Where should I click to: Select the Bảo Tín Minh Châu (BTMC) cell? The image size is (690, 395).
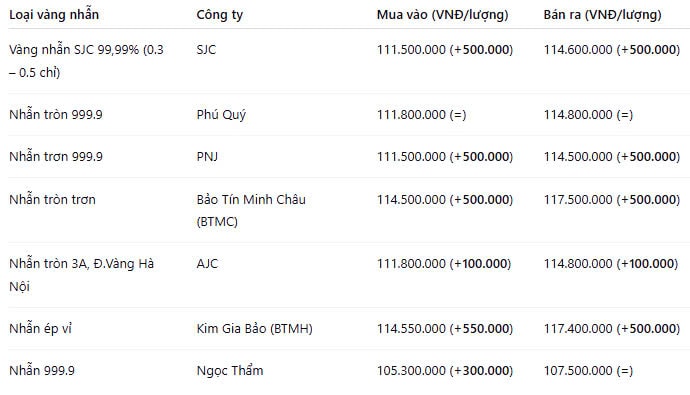point(251,210)
